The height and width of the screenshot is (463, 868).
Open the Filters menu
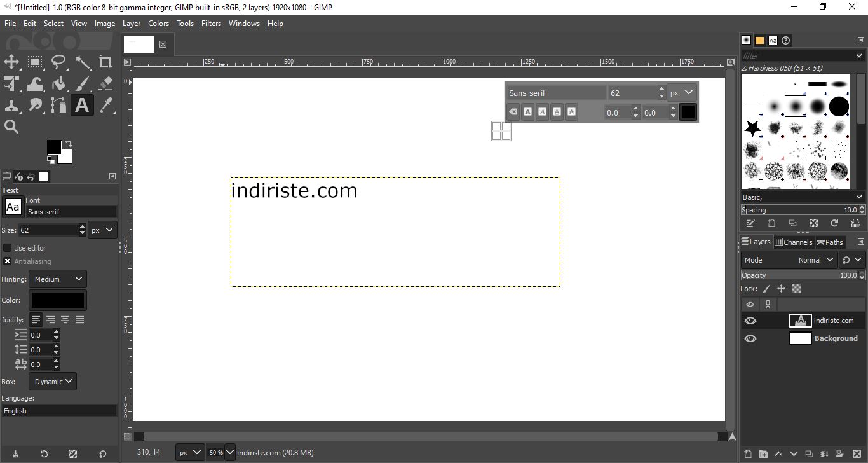tap(211, 24)
